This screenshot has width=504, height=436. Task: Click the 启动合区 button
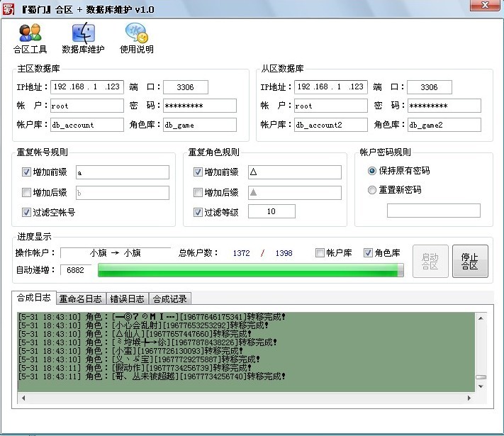pos(430,261)
